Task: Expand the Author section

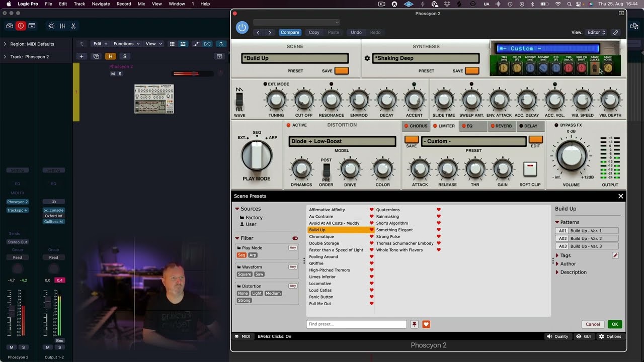Action: (x=557, y=264)
